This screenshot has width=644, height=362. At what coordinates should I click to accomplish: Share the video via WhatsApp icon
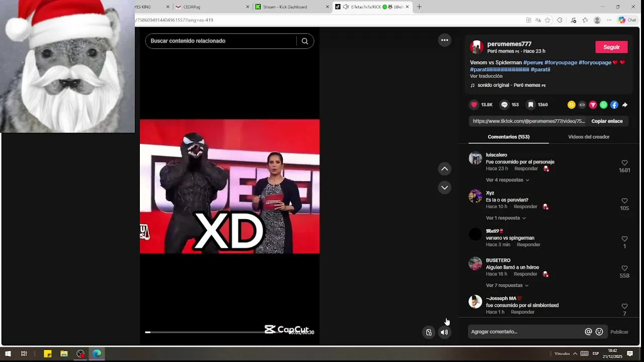click(604, 105)
